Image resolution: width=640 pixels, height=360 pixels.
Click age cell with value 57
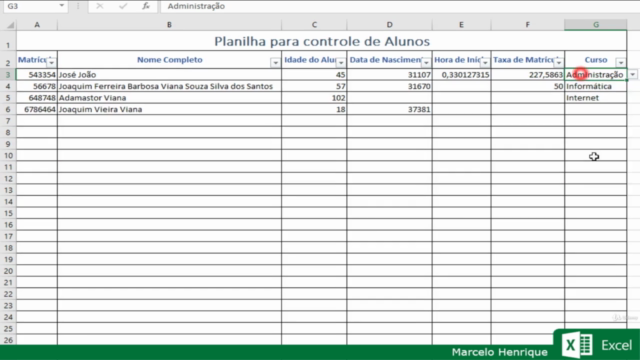(x=314, y=86)
